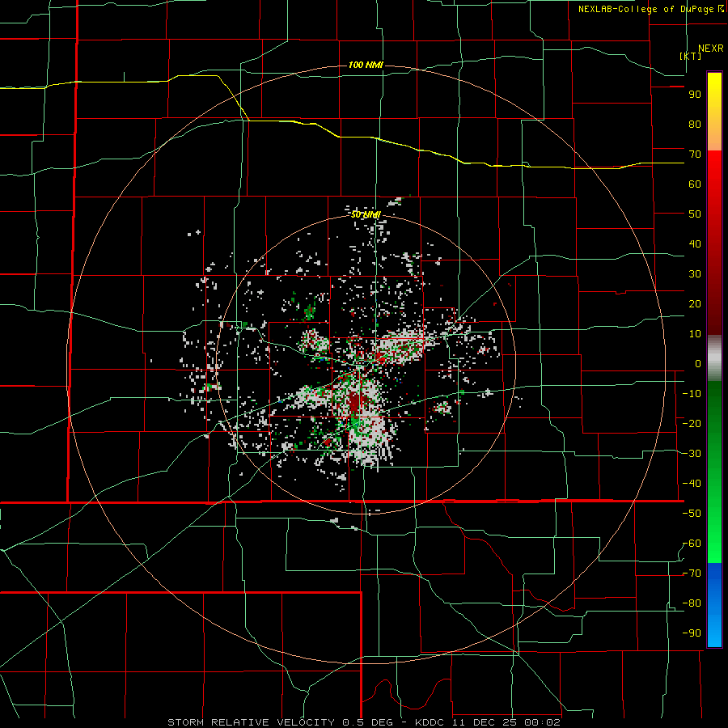Click the NEXLAB-College of DuPage label
The image size is (728, 728).
(x=650, y=9)
